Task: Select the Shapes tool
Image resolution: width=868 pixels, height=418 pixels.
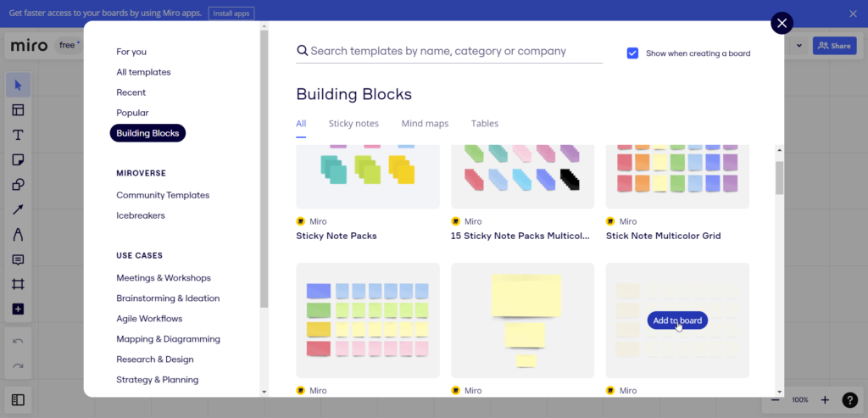Action: [19, 184]
